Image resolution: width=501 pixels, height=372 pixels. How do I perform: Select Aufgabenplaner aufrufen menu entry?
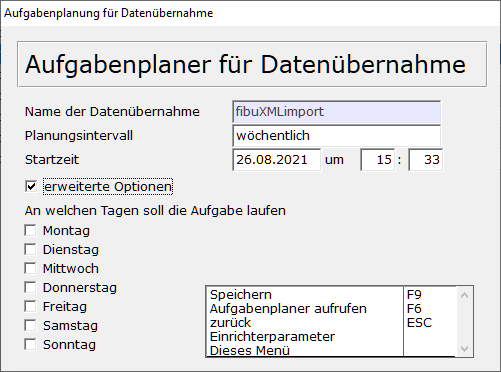coord(305,308)
